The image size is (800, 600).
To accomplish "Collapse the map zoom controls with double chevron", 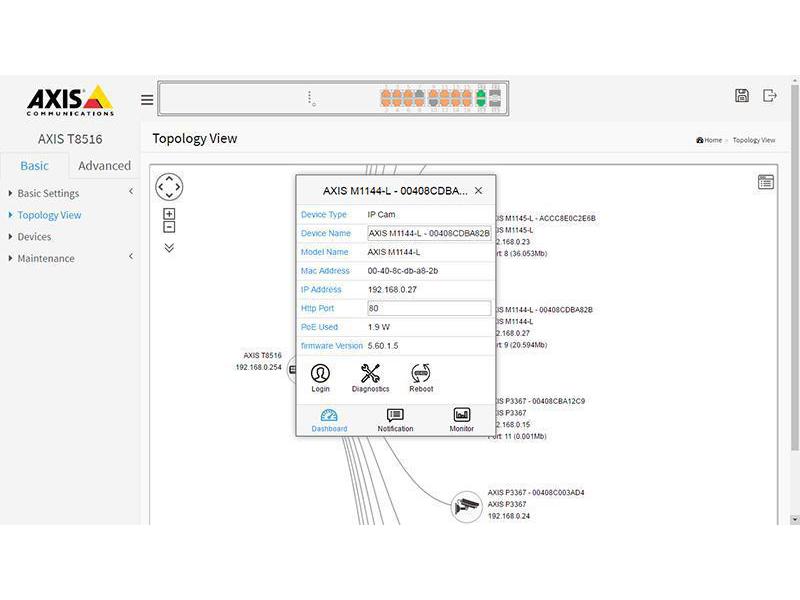I will click(169, 248).
